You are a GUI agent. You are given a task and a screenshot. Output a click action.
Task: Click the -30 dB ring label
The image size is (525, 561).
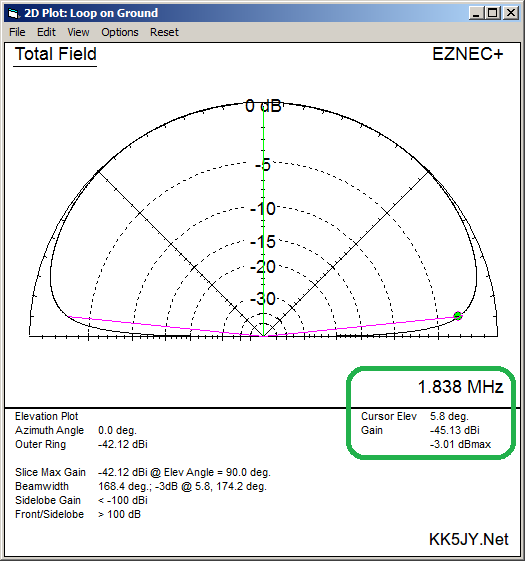263,299
